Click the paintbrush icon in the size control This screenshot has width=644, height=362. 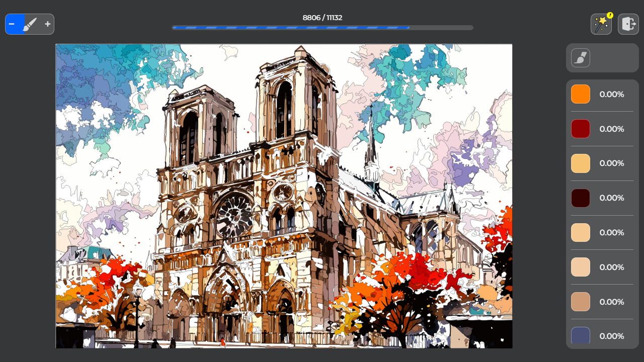29,24
